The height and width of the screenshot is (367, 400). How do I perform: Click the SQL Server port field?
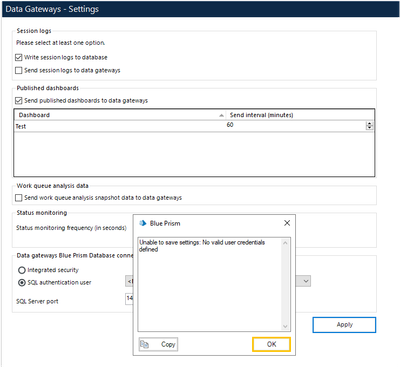tap(129, 299)
